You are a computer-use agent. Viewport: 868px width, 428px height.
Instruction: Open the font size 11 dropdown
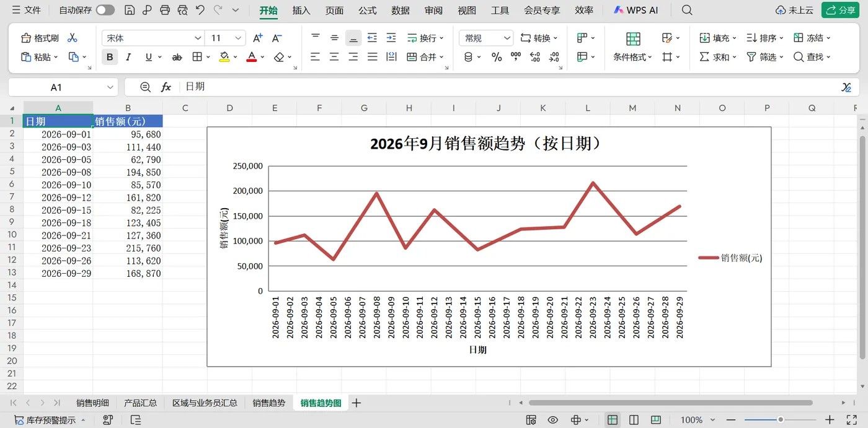pyautogui.click(x=239, y=38)
